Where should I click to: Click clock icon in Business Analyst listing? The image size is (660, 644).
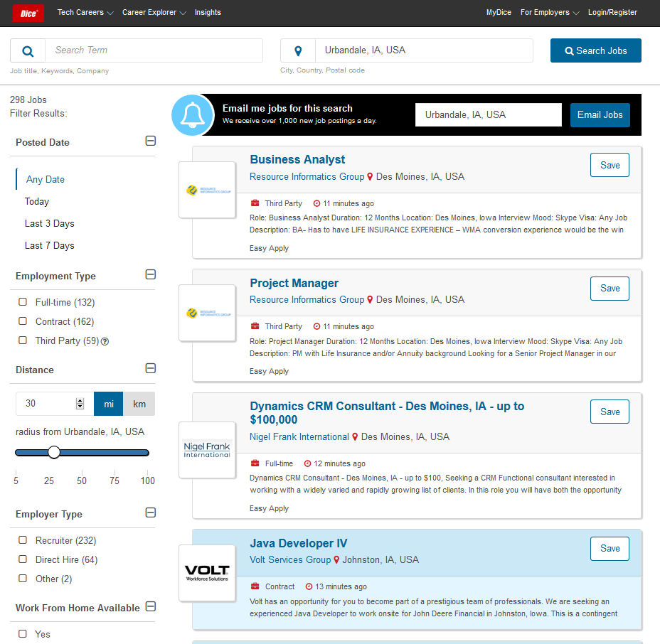coord(317,203)
